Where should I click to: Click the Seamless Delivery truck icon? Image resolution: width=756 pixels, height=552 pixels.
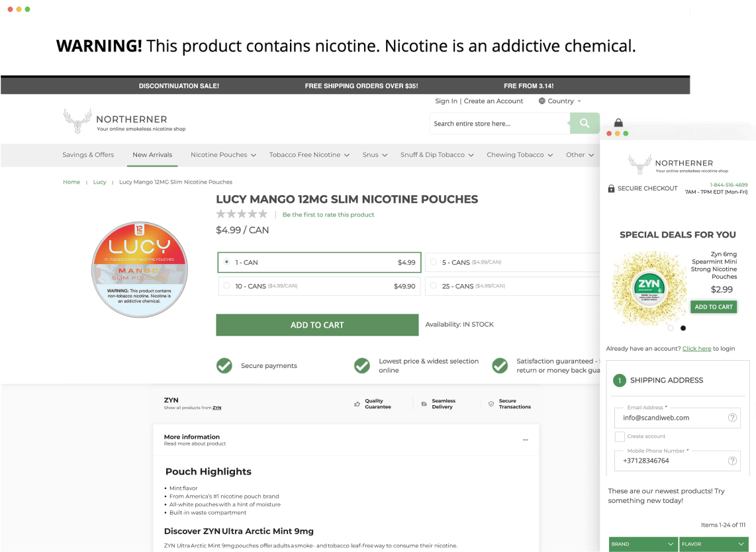point(424,404)
